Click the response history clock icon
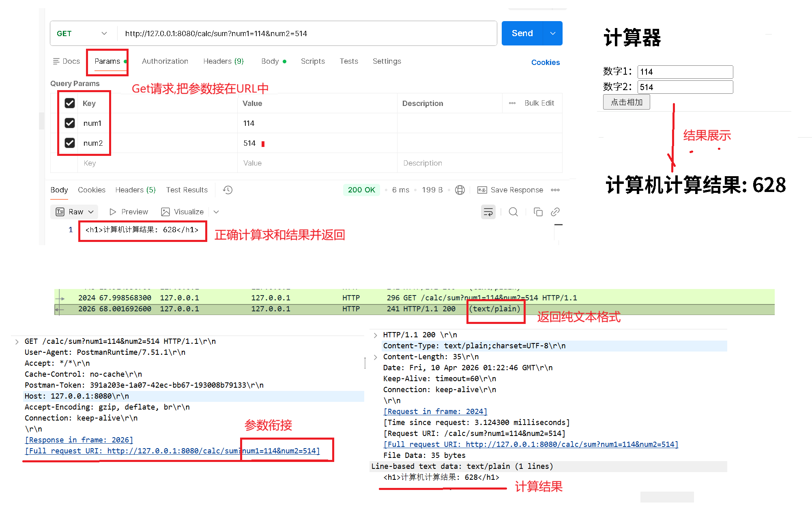Screen dimensions: 812x507 click(228, 190)
